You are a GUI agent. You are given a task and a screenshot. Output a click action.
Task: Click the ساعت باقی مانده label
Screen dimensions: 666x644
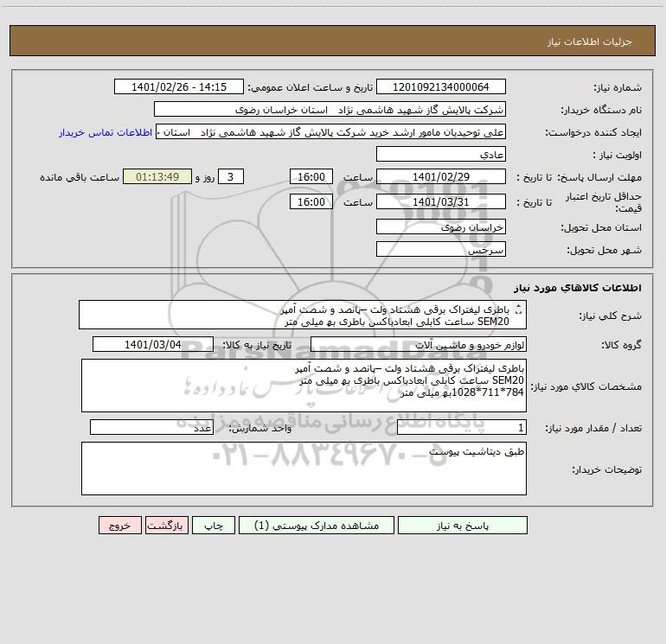pyautogui.click(x=80, y=177)
